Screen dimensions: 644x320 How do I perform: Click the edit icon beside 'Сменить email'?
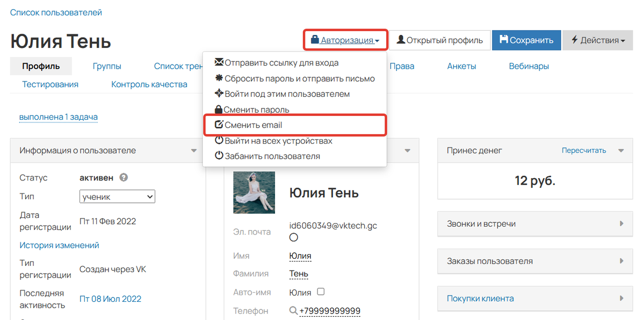click(219, 124)
